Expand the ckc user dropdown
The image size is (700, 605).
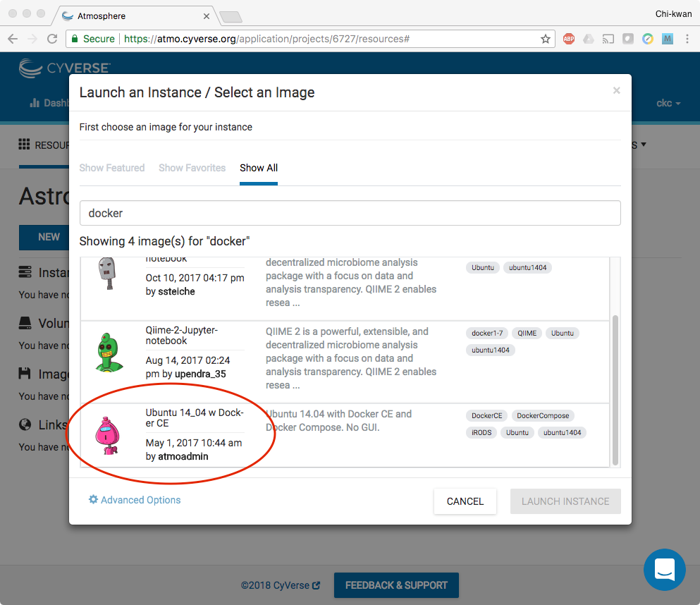[668, 103]
